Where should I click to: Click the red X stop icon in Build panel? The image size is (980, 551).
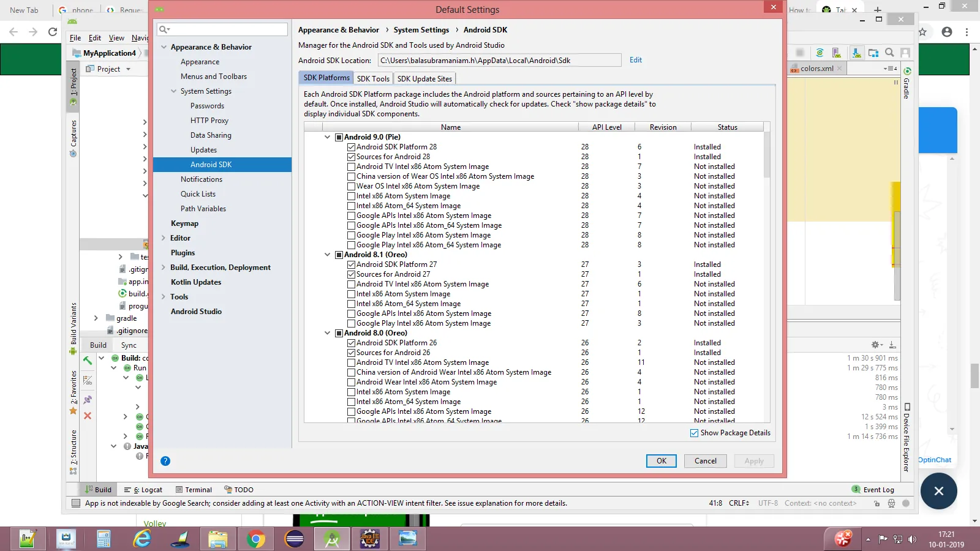pos(88,416)
